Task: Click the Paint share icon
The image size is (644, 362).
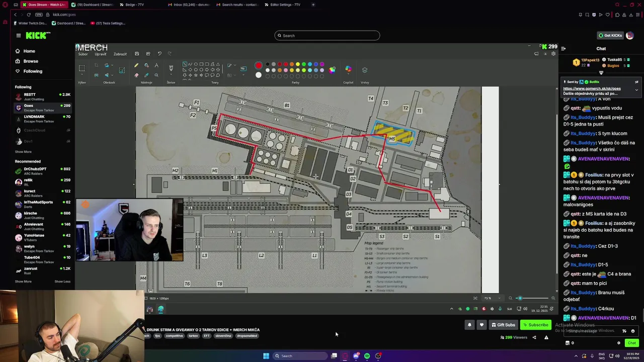Action: coord(148,54)
